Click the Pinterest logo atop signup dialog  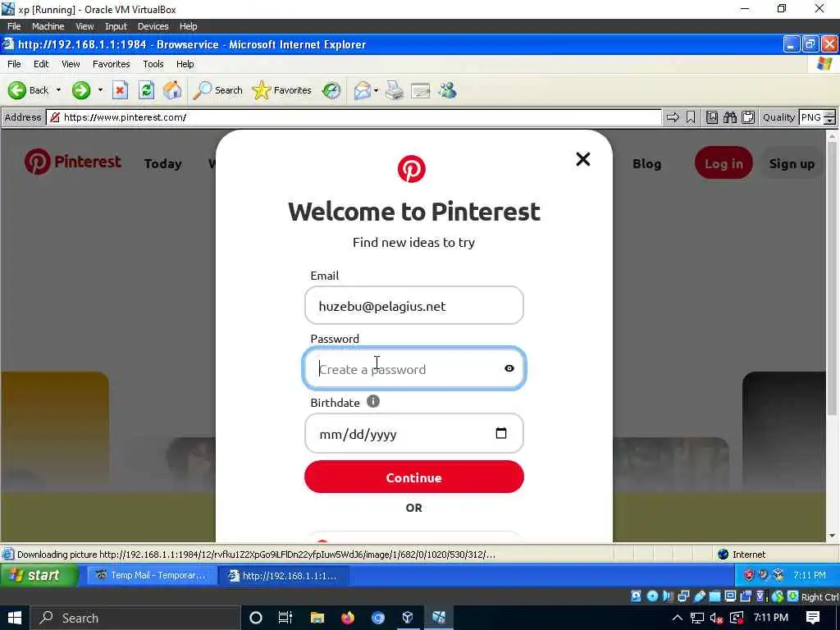[412, 169]
